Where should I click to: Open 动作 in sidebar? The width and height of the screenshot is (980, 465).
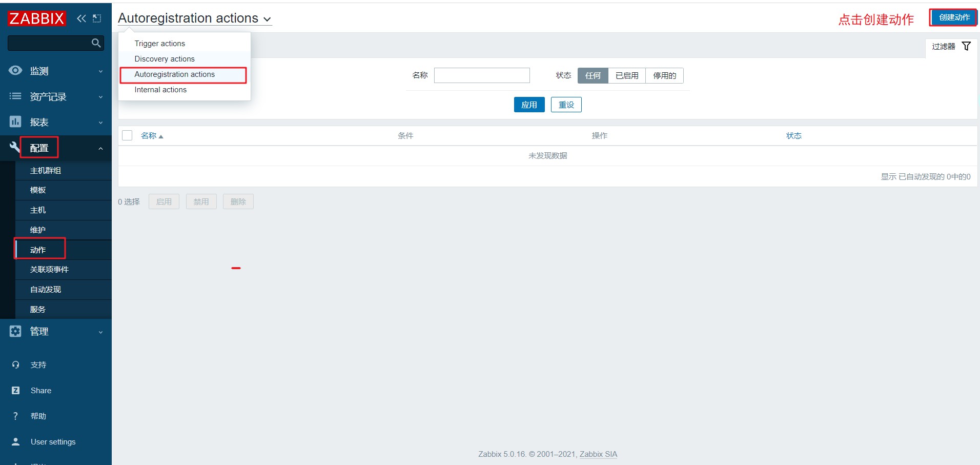pyautogui.click(x=63, y=250)
